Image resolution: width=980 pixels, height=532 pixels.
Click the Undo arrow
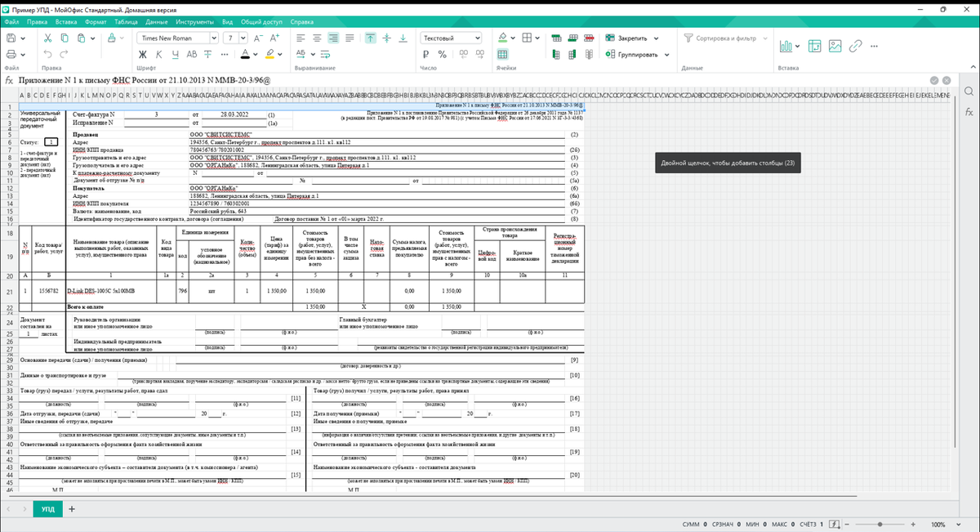[x=48, y=54]
